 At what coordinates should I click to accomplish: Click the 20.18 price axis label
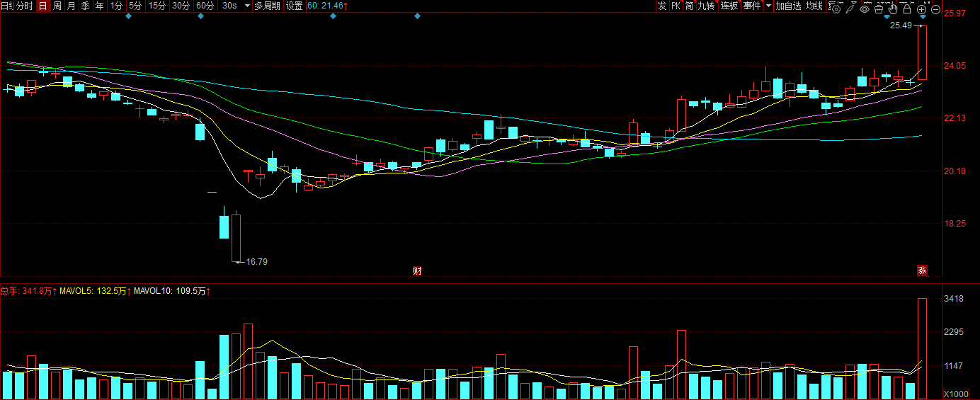click(956, 171)
